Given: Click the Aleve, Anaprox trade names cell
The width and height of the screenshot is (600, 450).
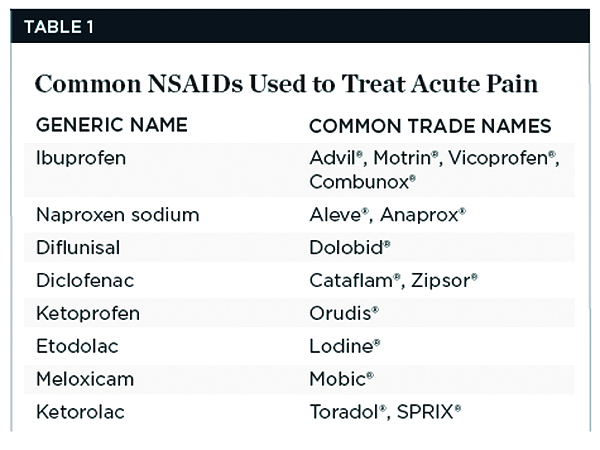Looking at the screenshot, I should click(x=384, y=215).
